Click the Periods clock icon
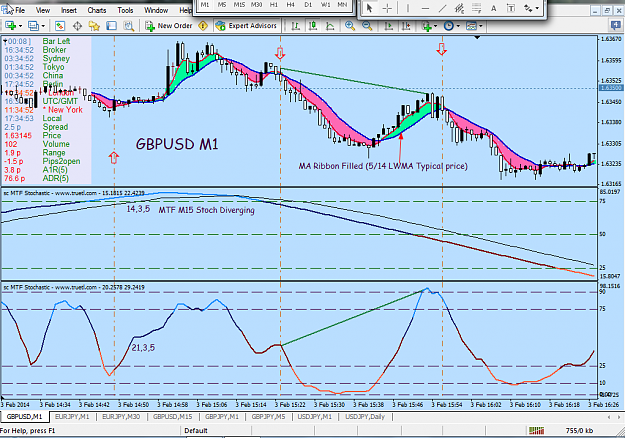625x438 pixels. (x=449, y=26)
